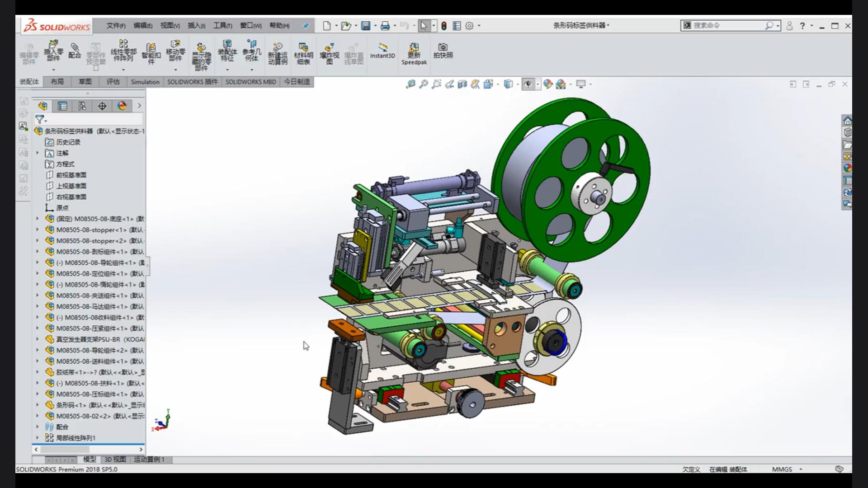
Task: Open the 文件(F) menu
Action: (116, 26)
